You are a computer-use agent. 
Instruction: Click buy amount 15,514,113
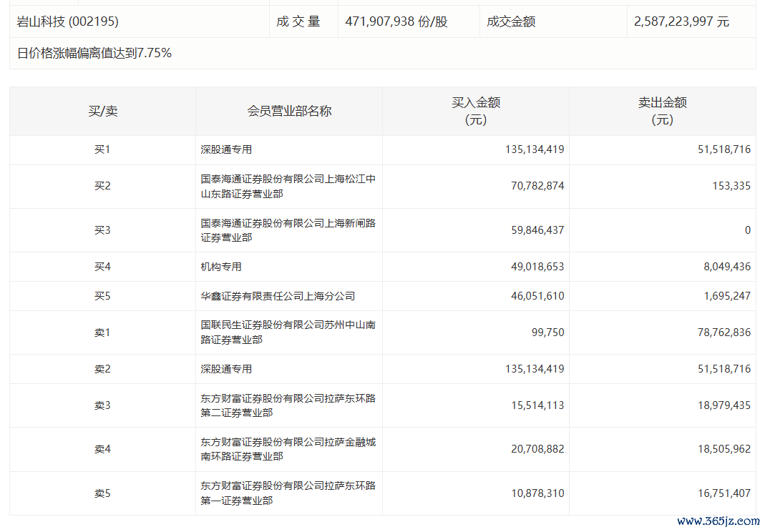point(537,405)
